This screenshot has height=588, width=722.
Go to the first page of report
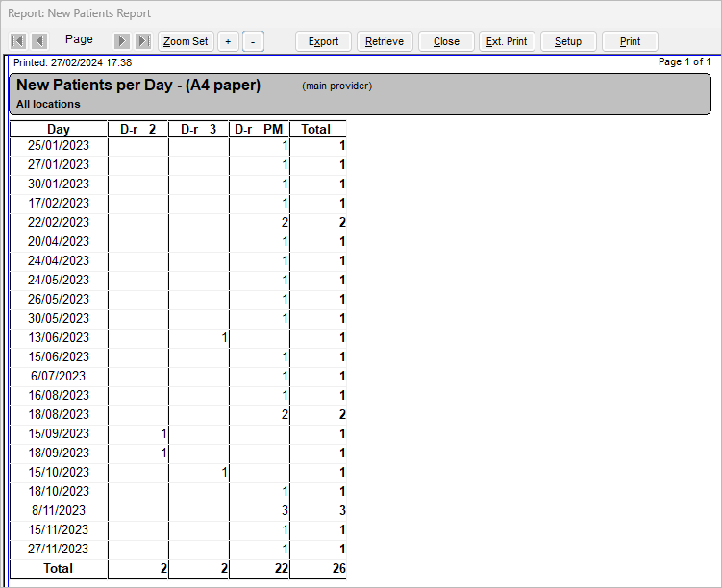coord(18,41)
